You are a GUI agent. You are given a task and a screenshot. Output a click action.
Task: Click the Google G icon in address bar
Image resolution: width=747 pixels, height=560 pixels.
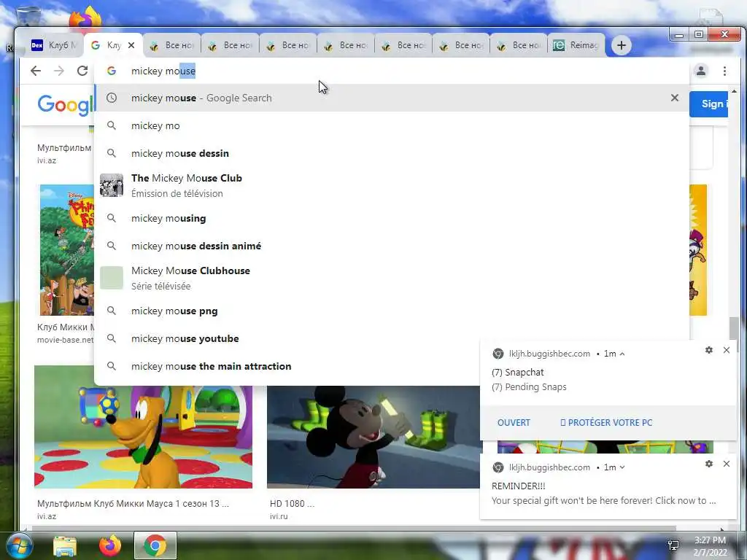point(112,71)
